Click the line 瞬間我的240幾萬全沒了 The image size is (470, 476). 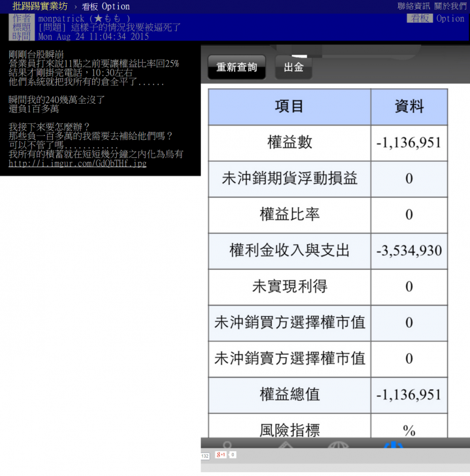(56, 99)
